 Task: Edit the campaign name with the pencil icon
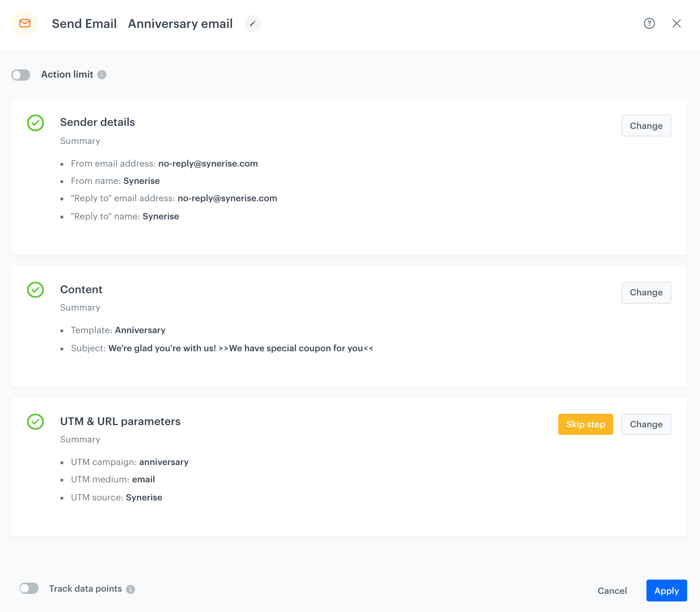(253, 23)
